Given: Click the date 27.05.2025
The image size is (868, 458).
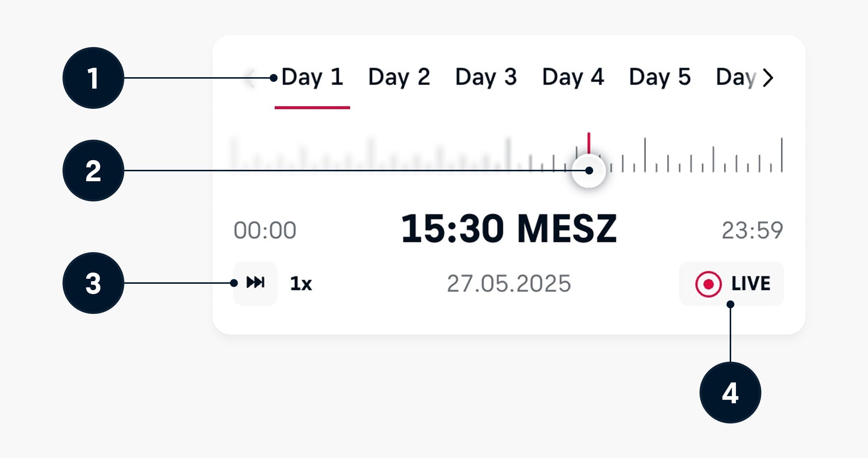Looking at the screenshot, I should (509, 284).
